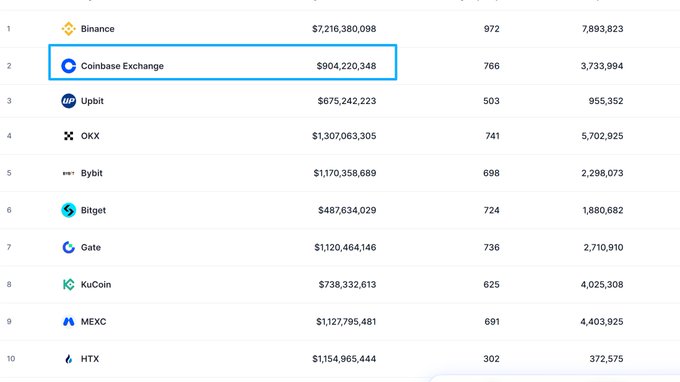
Task: Click the OKX logo icon
Action: tap(69, 136)
